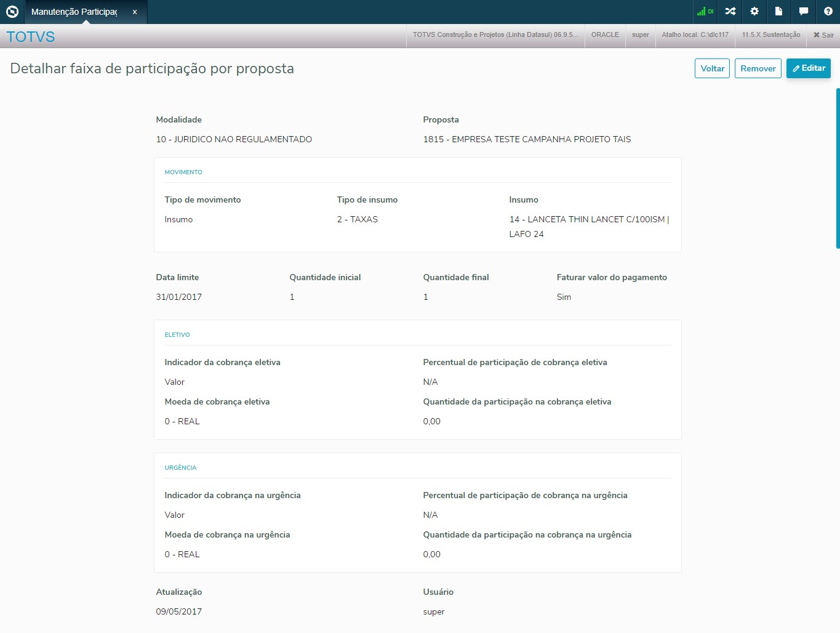Click the document page icon
The width and height of the screenshot is (840, 633).
pos(778,12)
